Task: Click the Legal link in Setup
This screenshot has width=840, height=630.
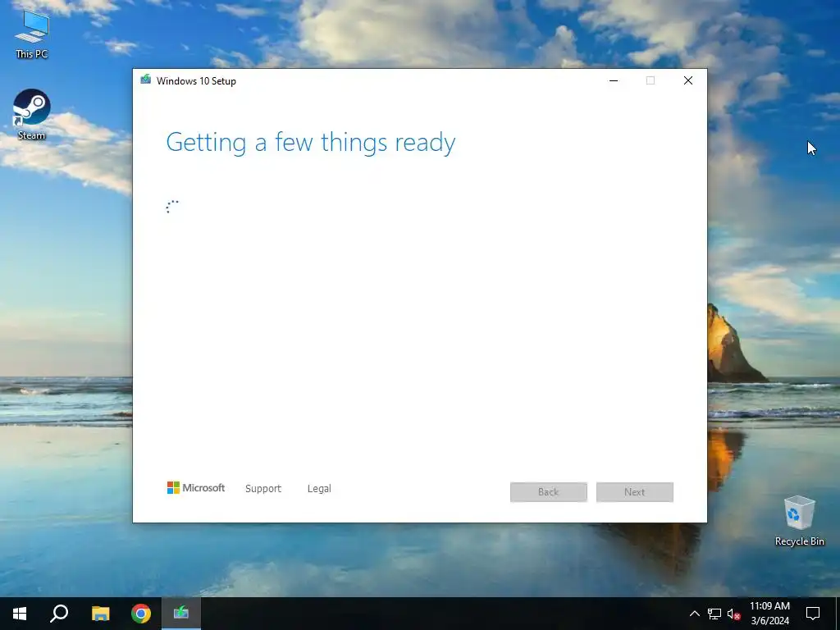Action: (319, 489)
